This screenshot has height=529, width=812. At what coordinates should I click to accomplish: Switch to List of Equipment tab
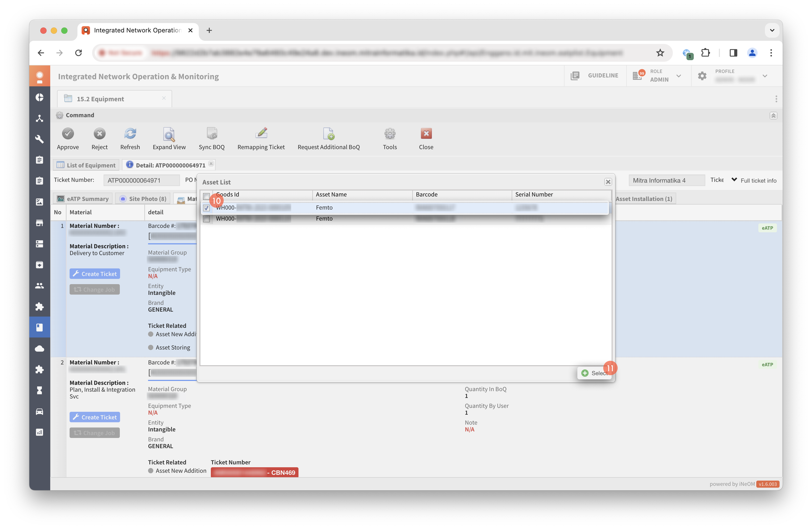(86, 165)
